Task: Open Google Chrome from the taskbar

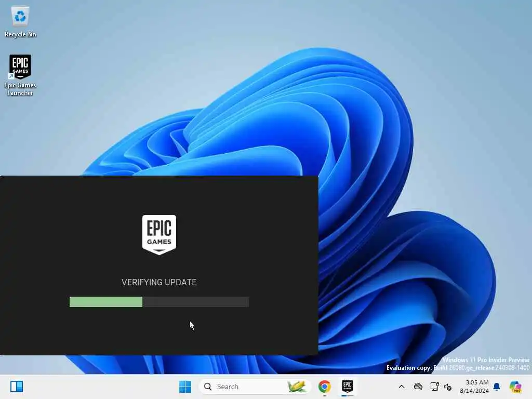Action: pos(325,387)
